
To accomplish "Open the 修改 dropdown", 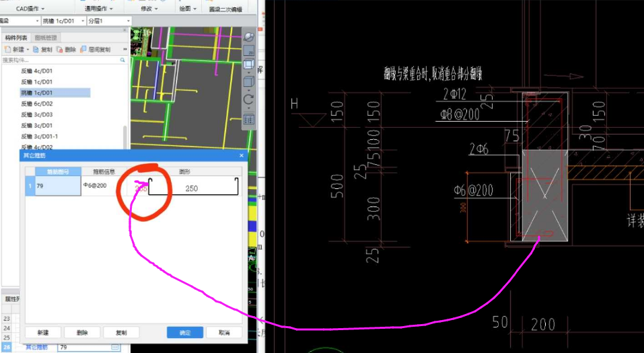I will click(149, 8).
